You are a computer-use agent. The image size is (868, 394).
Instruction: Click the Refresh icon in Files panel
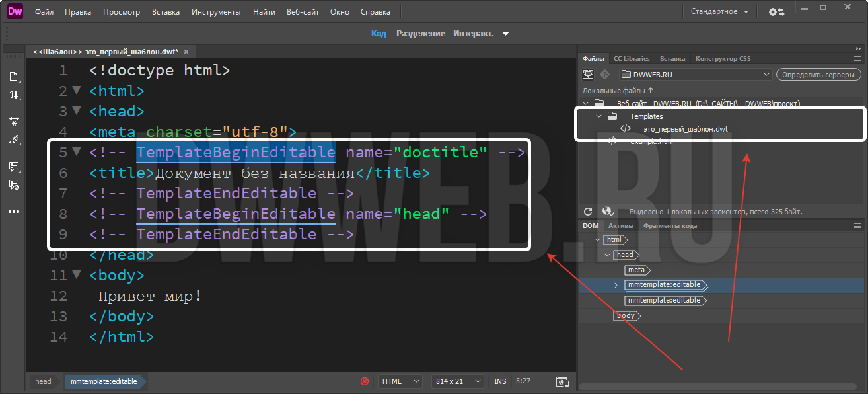point(588,212)
